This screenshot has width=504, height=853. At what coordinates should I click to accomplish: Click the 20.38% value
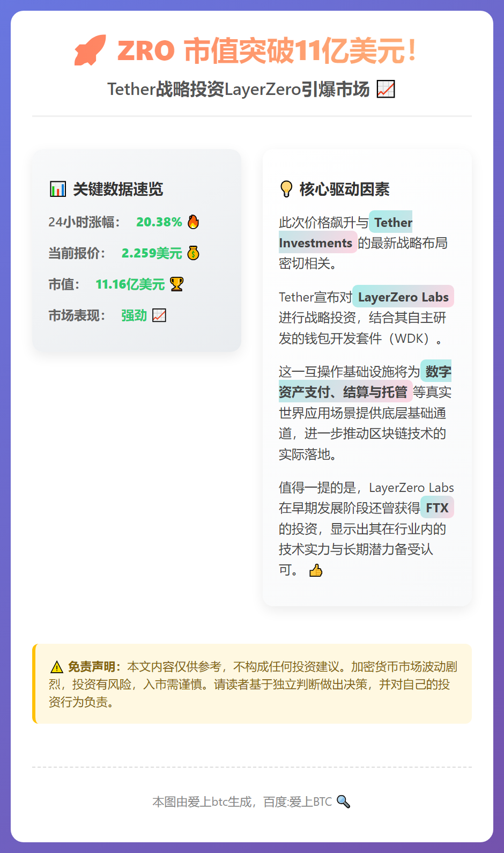159,222
